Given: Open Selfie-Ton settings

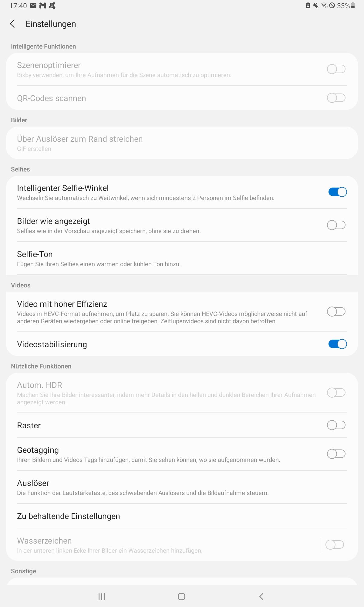Looking at the screenshot, I should tap(182, 258).
